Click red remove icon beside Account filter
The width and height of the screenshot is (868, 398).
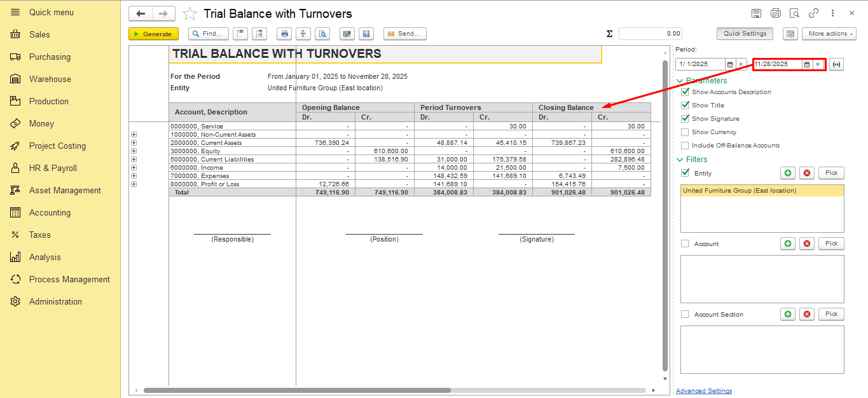pos(807,244)
